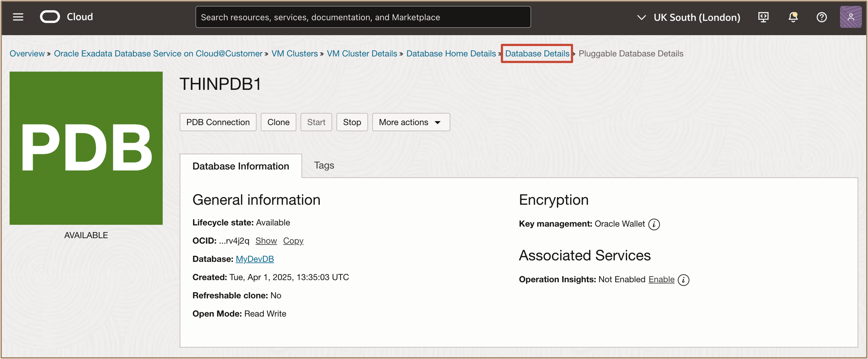Click the search resources input field

point(363,17)
